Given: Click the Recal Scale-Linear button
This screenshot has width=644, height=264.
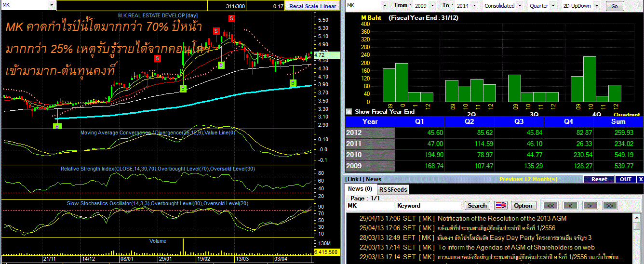Looking at the screenshot, I should pyautogui.click(x=312, y=6).
